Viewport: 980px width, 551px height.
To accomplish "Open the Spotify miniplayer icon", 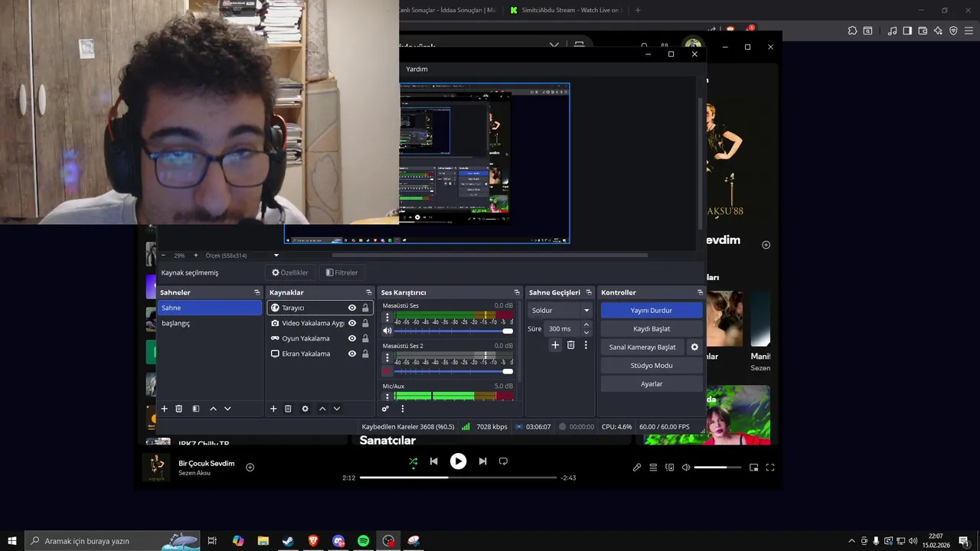I will [x=754, y=468].
